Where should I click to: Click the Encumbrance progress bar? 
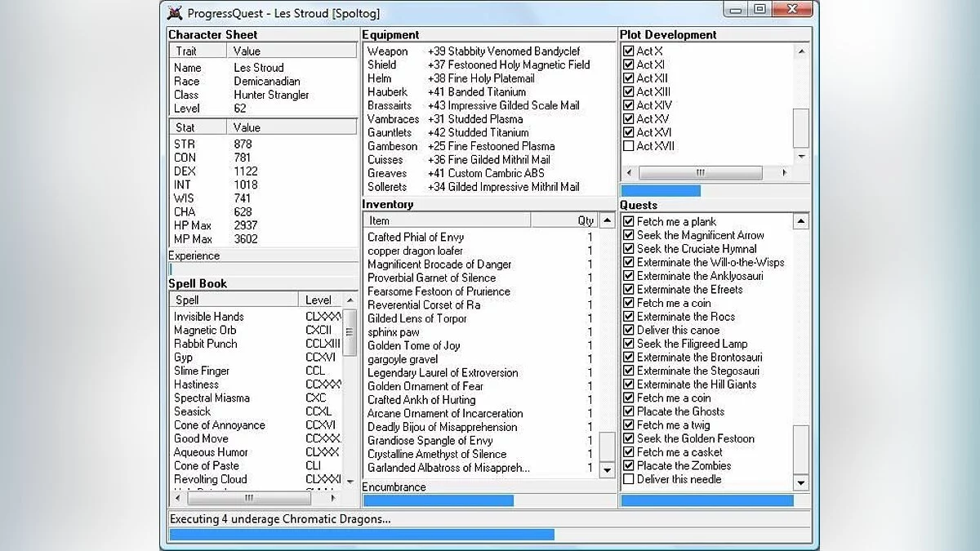[489, 500]
